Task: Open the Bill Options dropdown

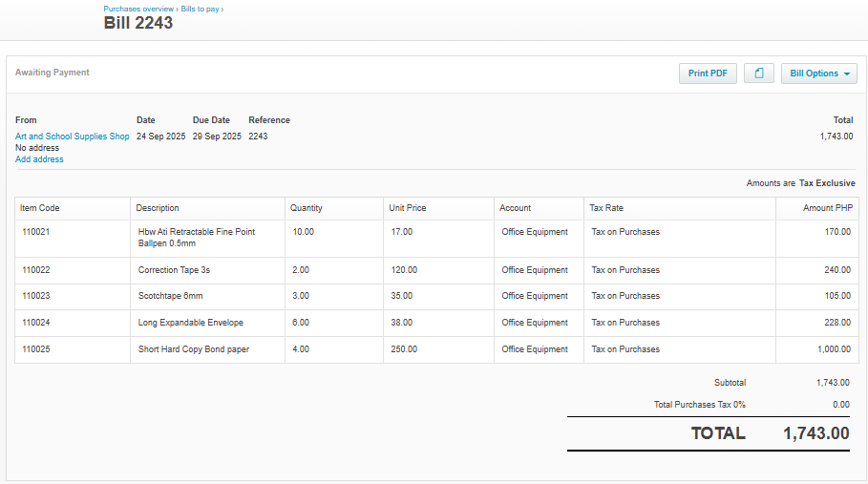Action: point(818,74)
